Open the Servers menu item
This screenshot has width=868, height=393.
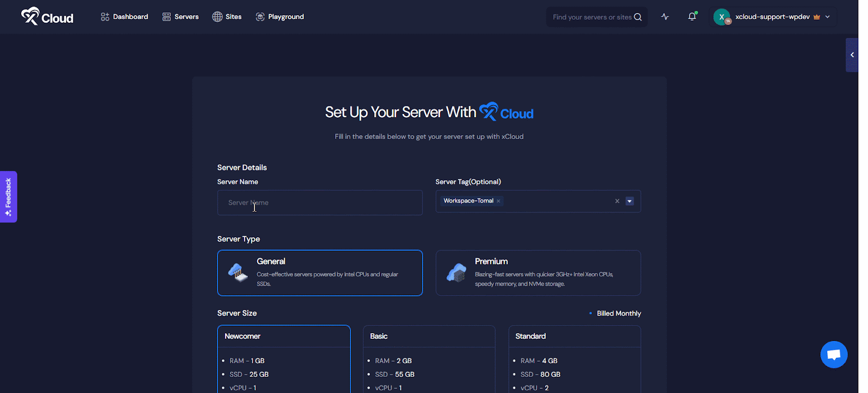(x=181, y=17)
